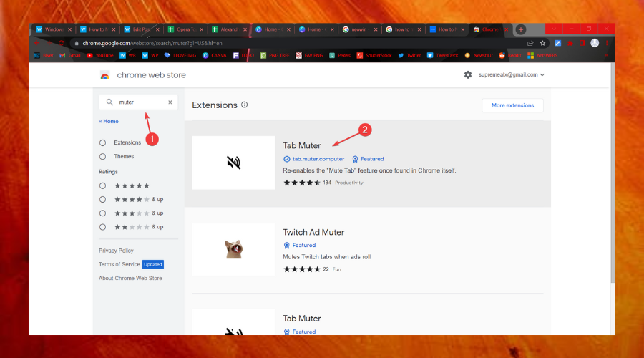644x358 pixels.
Task: Open the Reddit bookmark
Action: click(x=509, y=55)
